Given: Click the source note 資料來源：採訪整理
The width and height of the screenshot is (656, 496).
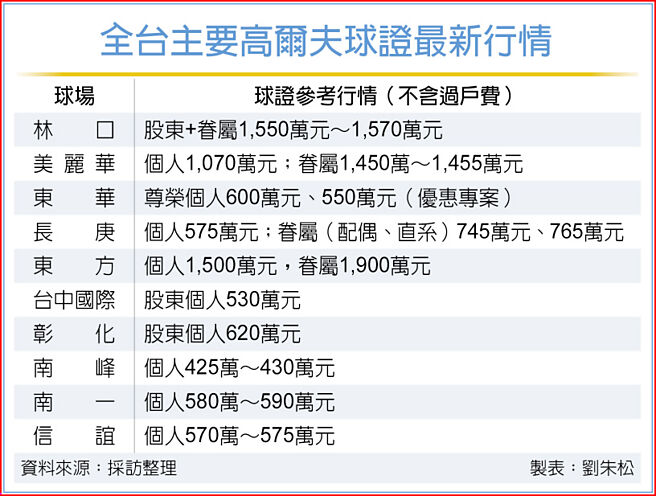Looking at the screenshot, I should (x=99, y=468).
